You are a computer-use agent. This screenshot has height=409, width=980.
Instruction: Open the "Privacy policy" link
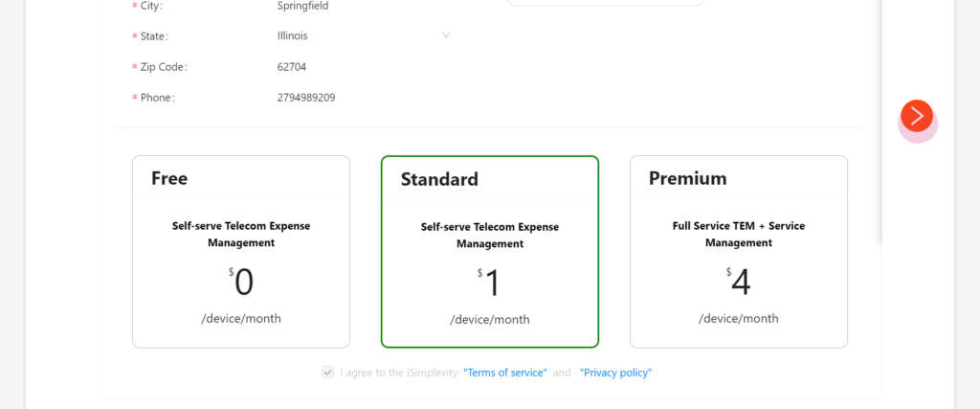[x=615, y=373]
